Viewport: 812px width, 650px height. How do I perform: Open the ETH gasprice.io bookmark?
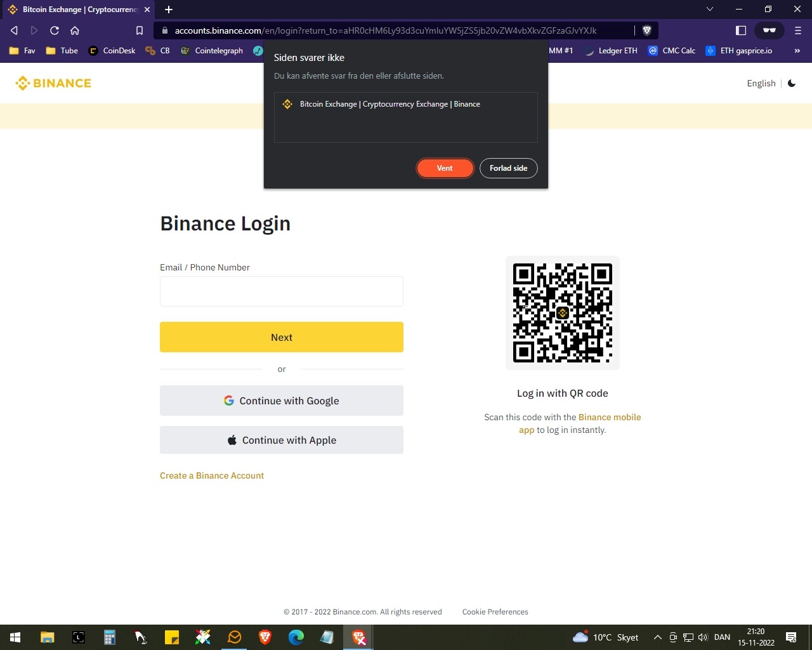(739, 51)
